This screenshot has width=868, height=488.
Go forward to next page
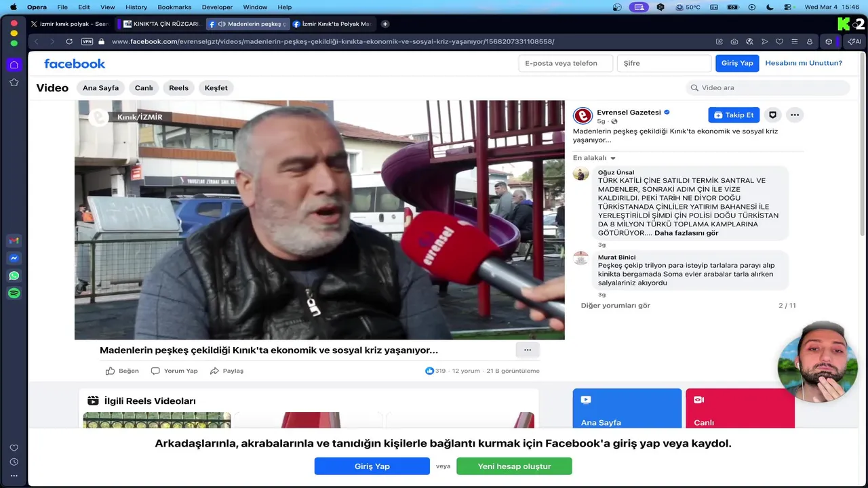click(x=52, y=41)
